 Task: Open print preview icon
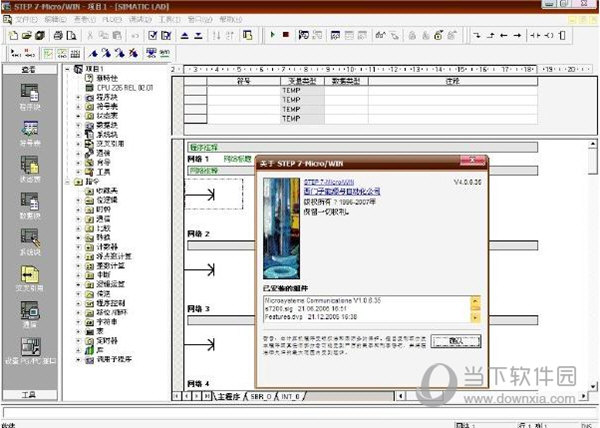(71, 36)
